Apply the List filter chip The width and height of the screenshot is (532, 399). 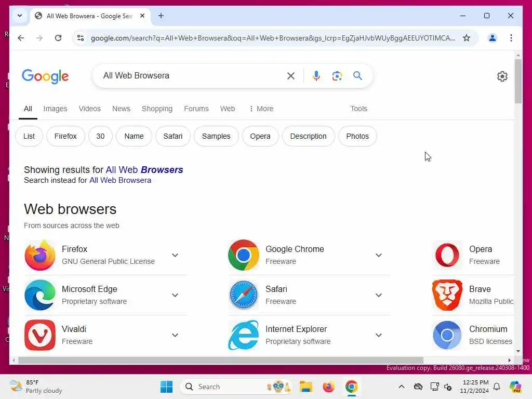point(29,136)
